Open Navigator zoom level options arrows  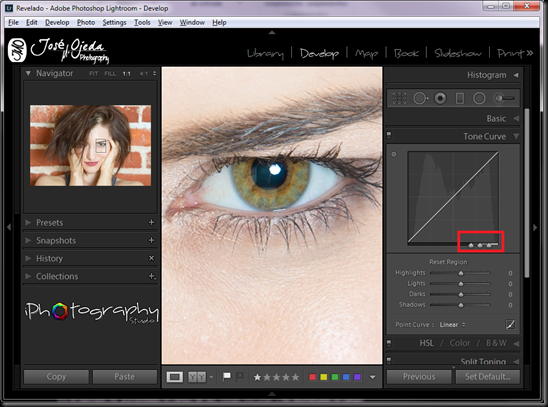(154, 74)
